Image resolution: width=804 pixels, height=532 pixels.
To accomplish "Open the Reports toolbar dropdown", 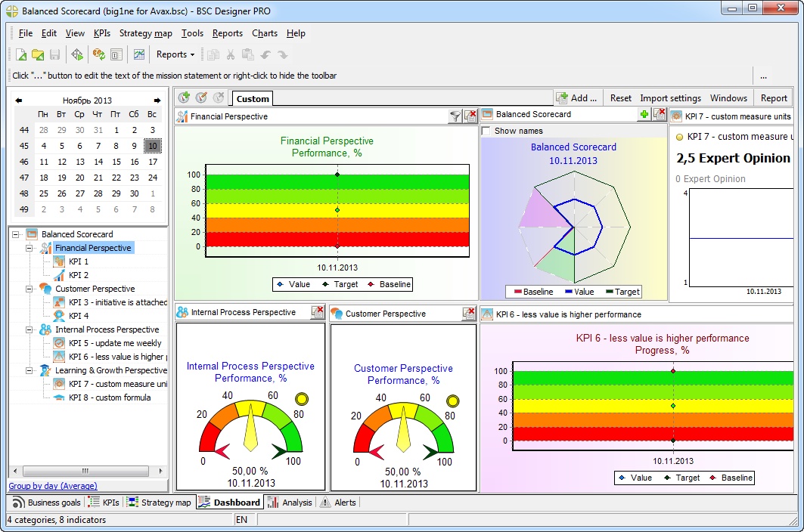I will coord(175,54).
